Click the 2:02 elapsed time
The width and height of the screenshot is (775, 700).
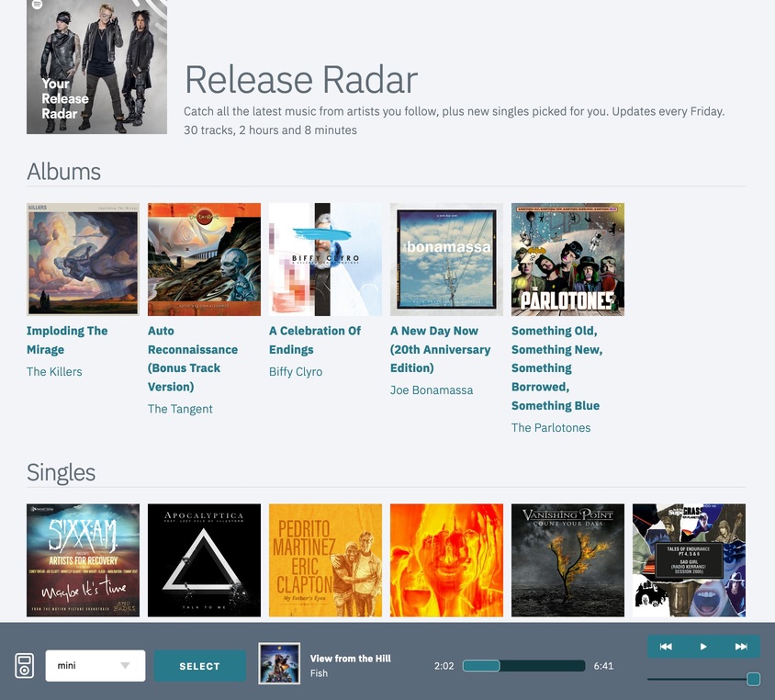[444, 666]
